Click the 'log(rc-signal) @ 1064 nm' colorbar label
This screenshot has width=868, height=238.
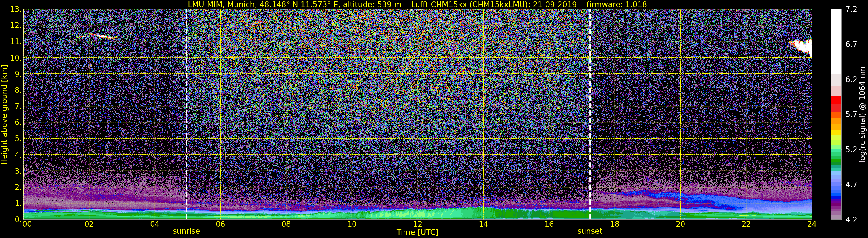862,115
